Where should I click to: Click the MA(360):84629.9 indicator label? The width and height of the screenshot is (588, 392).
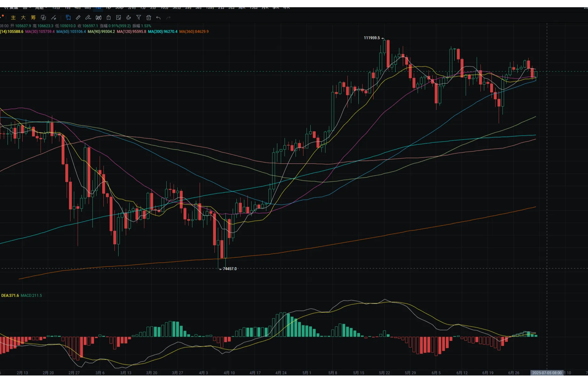coord(194,31)
